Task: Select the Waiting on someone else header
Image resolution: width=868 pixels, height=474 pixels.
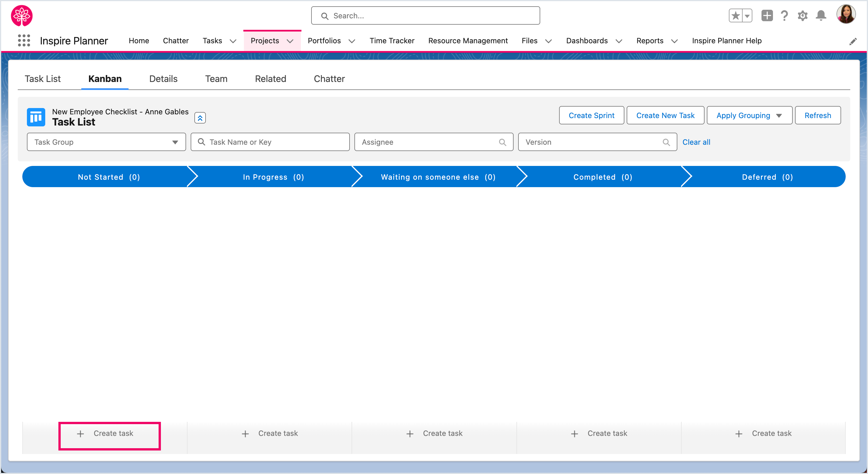Action: [438, 177]
